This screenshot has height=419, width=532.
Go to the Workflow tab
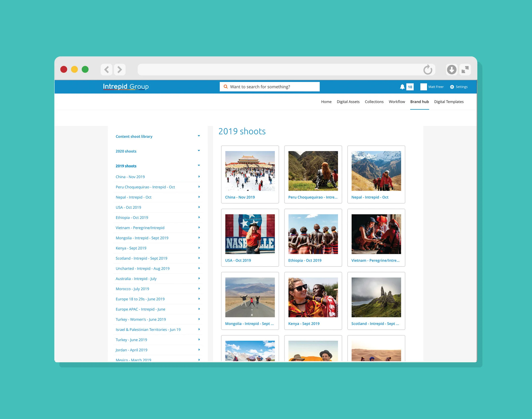point(397,102)
